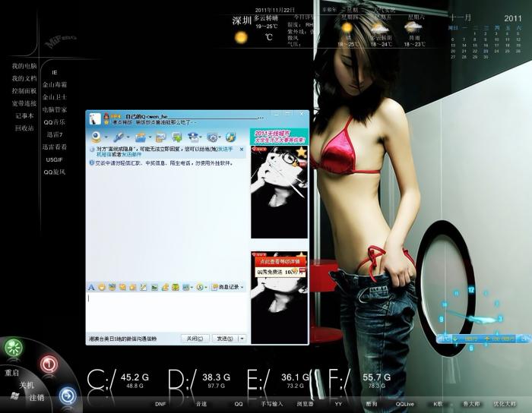Open the gear applications icon in toolbar

212,137
